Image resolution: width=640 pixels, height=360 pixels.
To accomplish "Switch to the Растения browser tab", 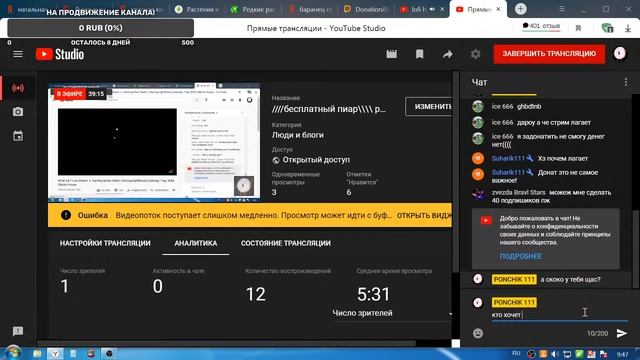I will point(197,9).
